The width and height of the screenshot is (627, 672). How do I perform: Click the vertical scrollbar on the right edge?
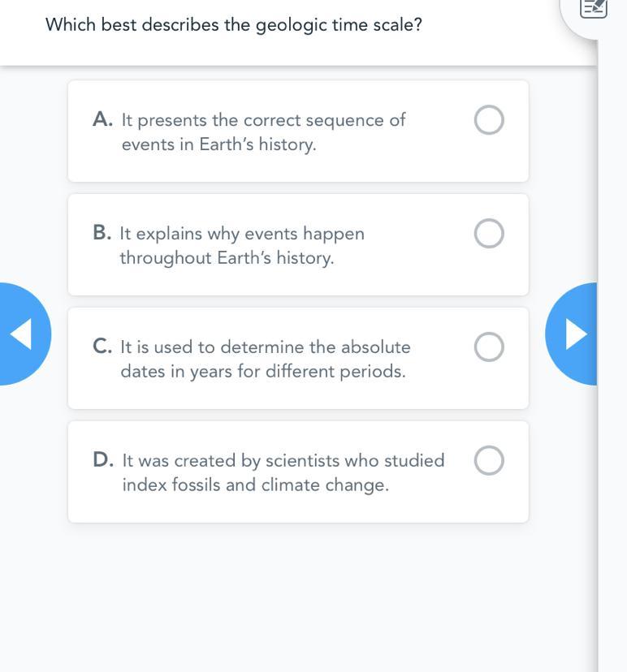pyautogui.click(x=612, y=336)
